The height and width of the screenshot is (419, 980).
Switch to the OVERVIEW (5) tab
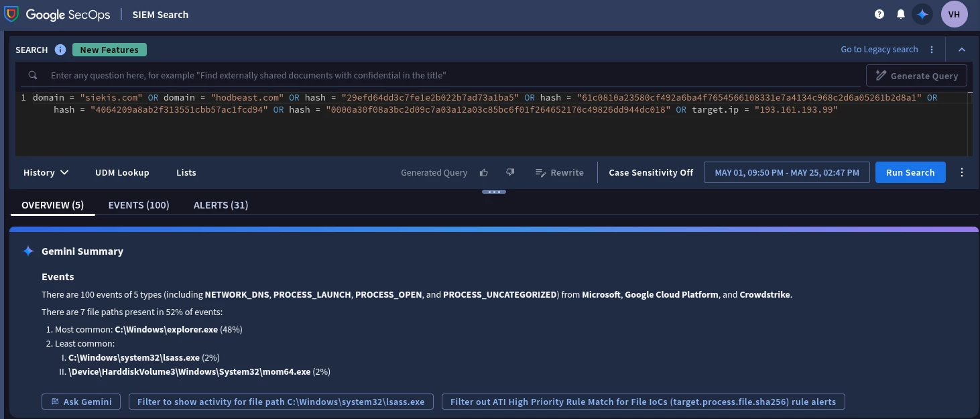53,205
